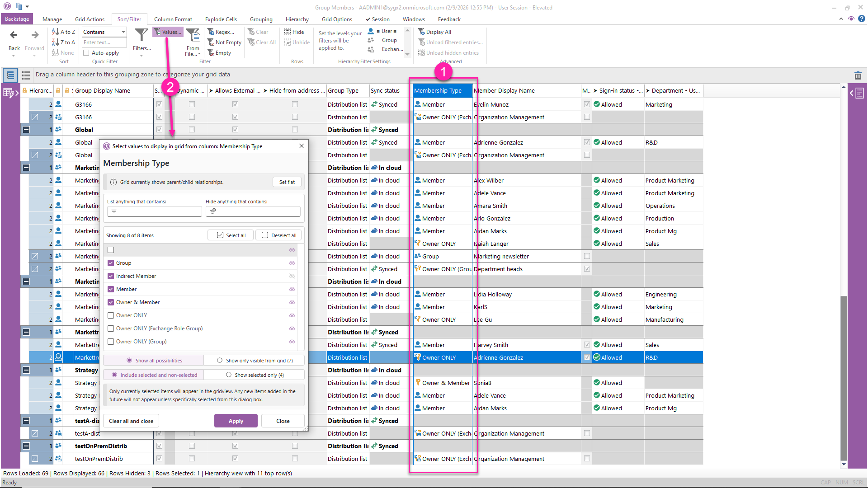
Task: Select Show selected only radio option
Action: tap(229, 375)
